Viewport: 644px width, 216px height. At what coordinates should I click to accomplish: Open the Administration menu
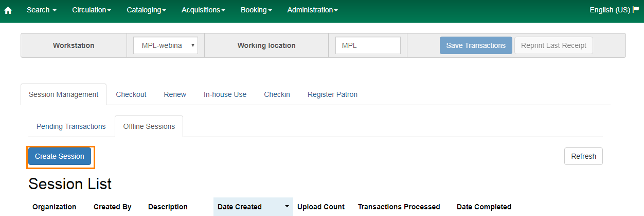(x=312, y=10)
